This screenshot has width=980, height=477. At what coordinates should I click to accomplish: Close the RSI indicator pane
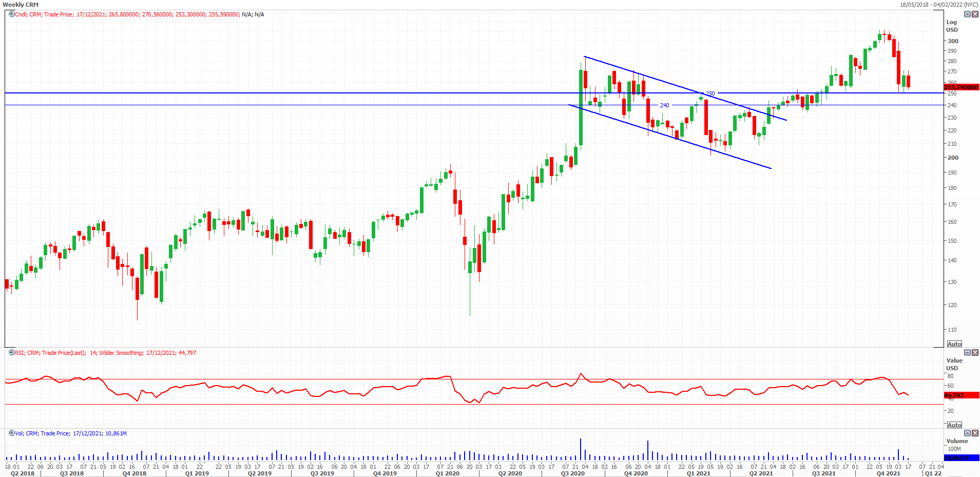click(x=975, y=353)
